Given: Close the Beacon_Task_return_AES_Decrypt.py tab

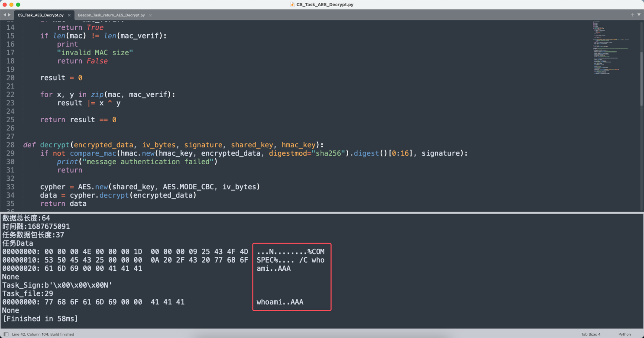Looking at the screenshot, I should [x=150, y=15].
